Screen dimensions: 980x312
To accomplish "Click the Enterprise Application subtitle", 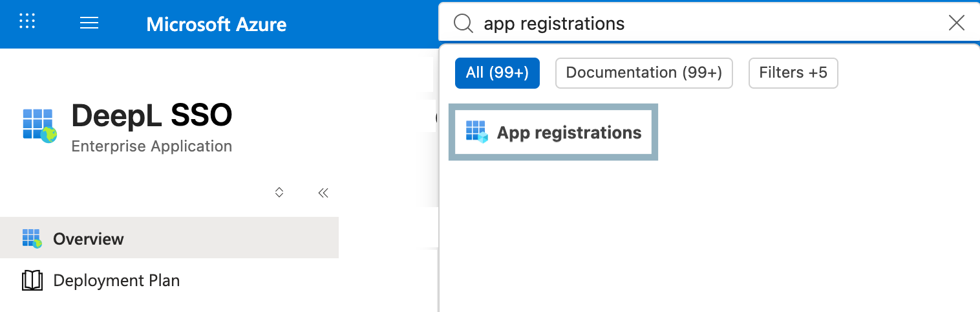I will coord(152,146).
